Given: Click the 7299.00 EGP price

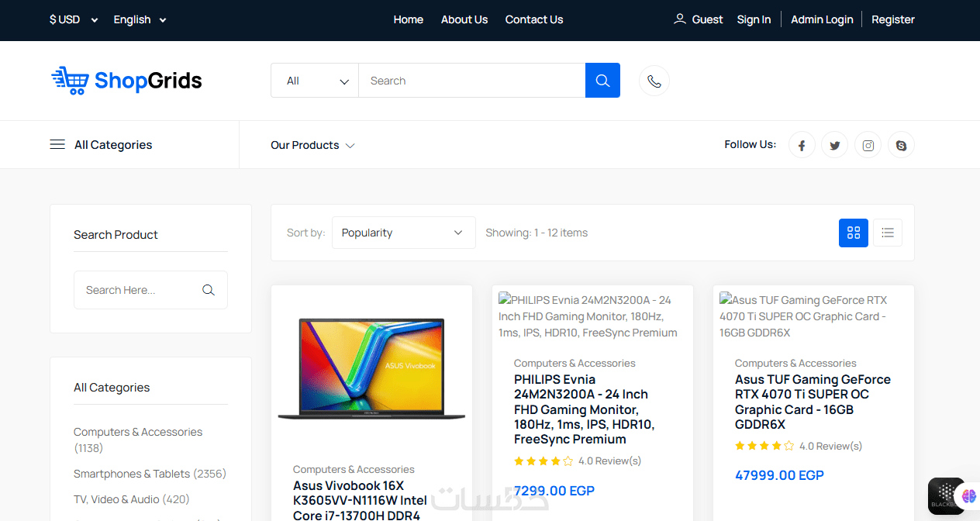Looking at the screenshot, I should point(554,491).
